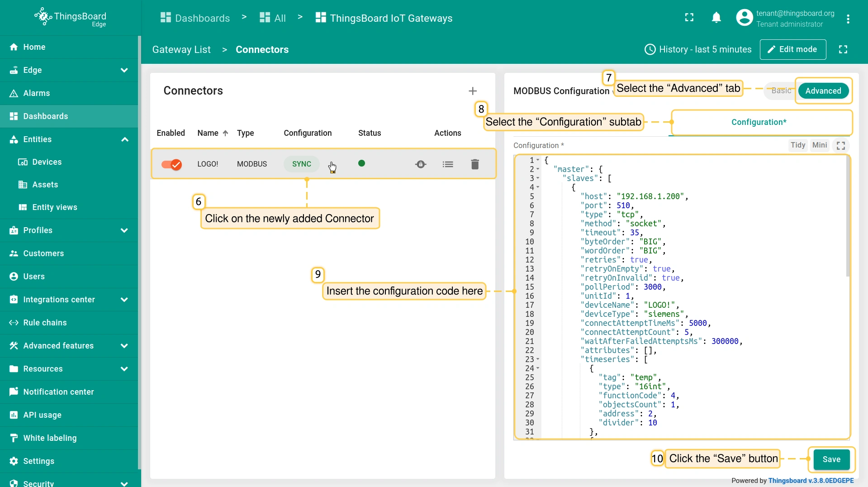Image resolution: width=868 pixels, height=487 pixels.
Task: Disable the LOGO! connector enabled switch
Action: click(x=171, y=164)
